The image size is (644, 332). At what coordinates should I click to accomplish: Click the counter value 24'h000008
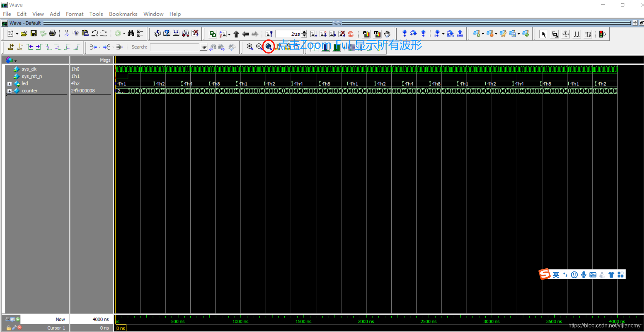83,91
